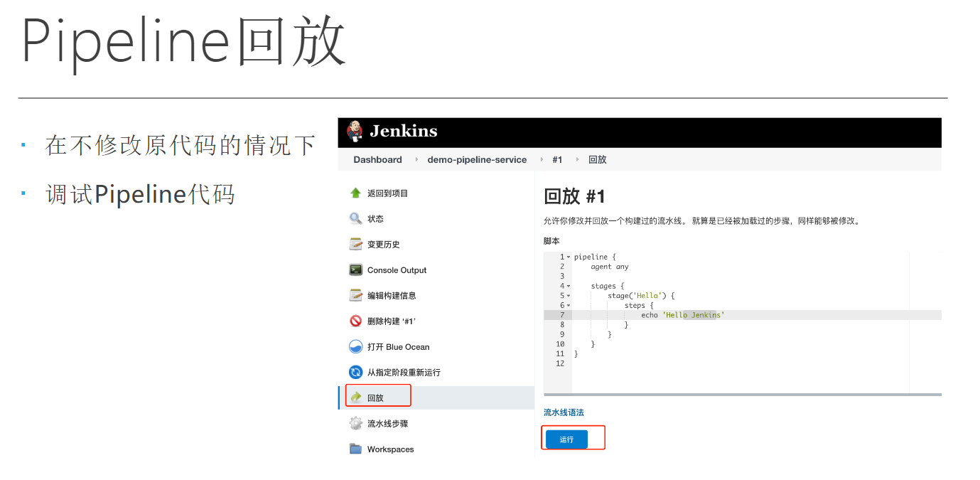Click the 运行 button
Image resolution: width=980 pixels, height=480 pixels.
click(x=566, y=439)
